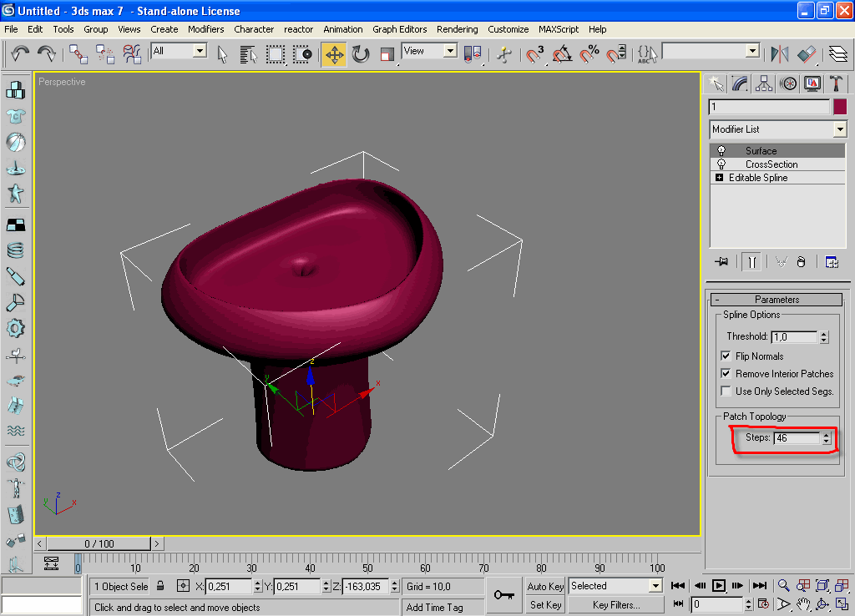
Task: Disable Remove Interior Patches option
Action: (x=726, y=374)
